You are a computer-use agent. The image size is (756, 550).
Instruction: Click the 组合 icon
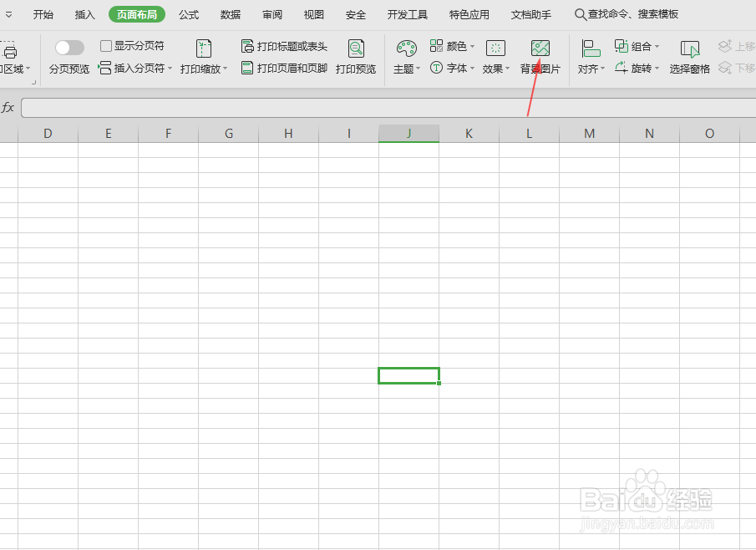click(x=621, y=46)
